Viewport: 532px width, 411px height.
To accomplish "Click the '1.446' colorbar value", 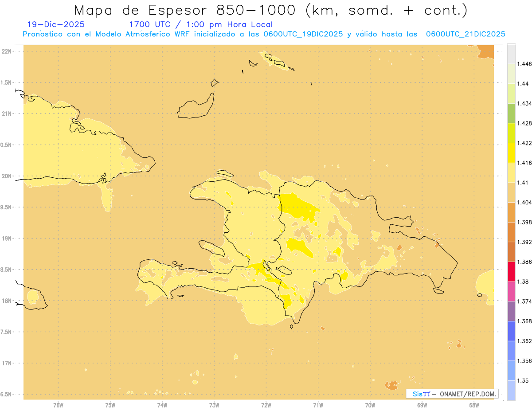I will tap(524, 64).
